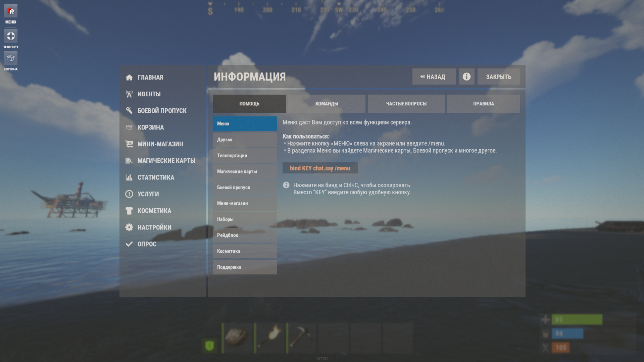Screen dimensions: 644x362
Task: Select the Поддержка help entry
Action: 245,267
